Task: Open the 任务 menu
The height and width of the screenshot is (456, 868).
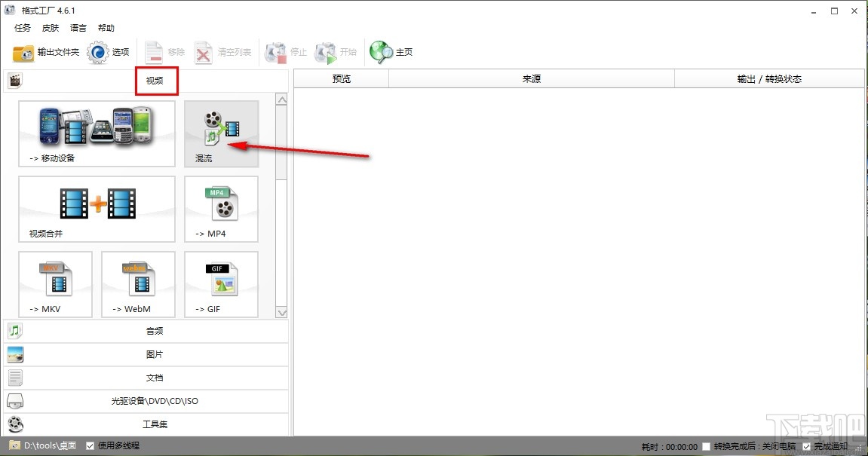Action: coord(22,28)
